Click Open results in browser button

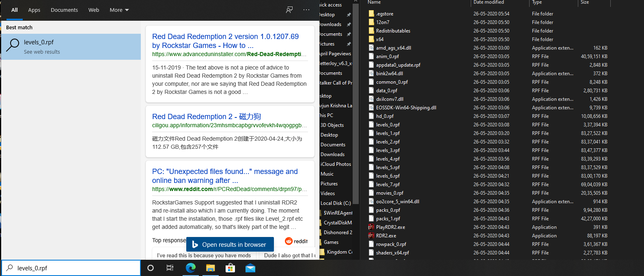coord(230,244)
